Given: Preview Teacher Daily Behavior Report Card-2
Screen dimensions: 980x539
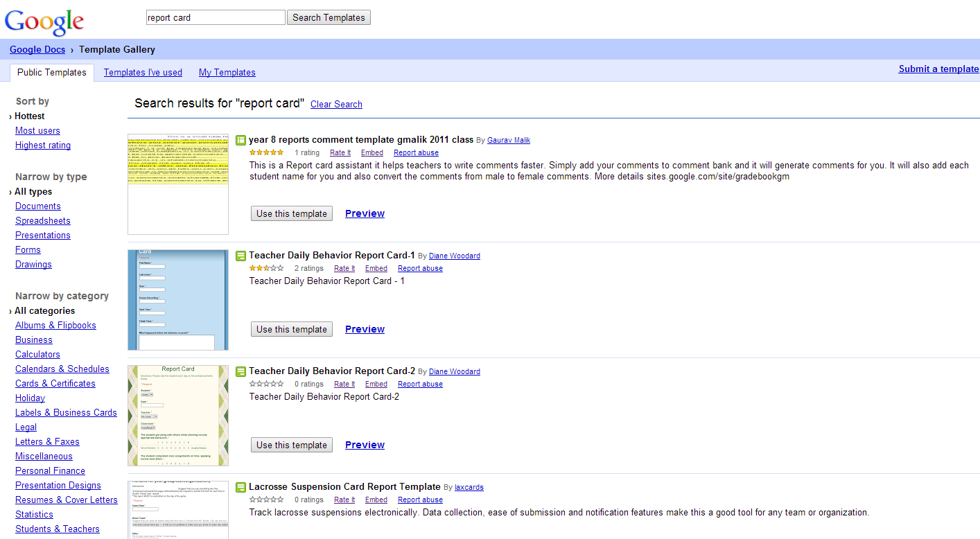Looking at the screenshot, I should point(365,445).
